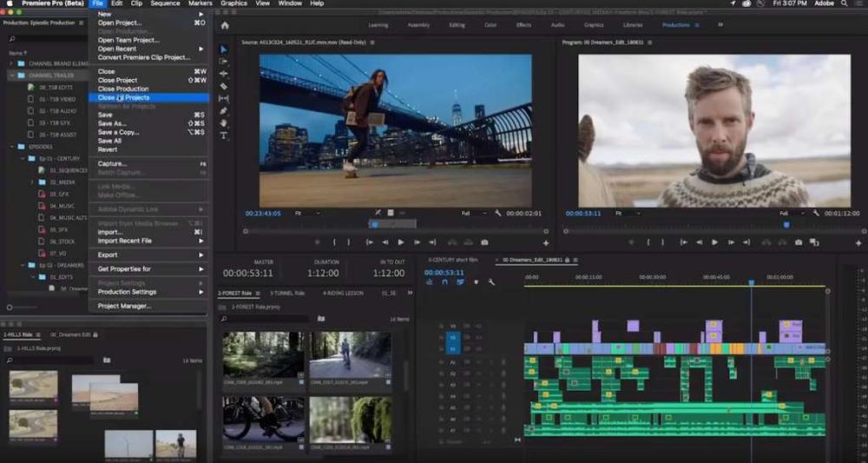
Task: Switch to the Color workspace
Action: tap(490, 25)
